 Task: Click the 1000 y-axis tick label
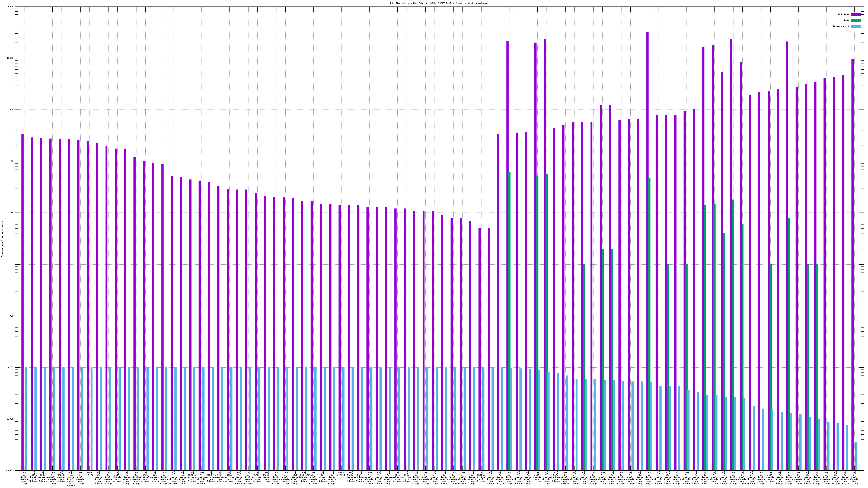point(11,110)
